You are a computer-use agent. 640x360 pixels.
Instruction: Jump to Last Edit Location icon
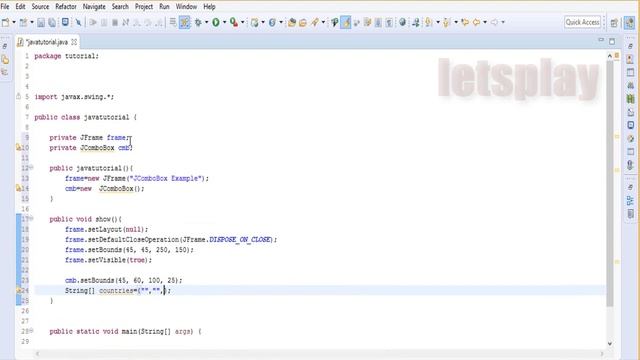click(464, 22)
